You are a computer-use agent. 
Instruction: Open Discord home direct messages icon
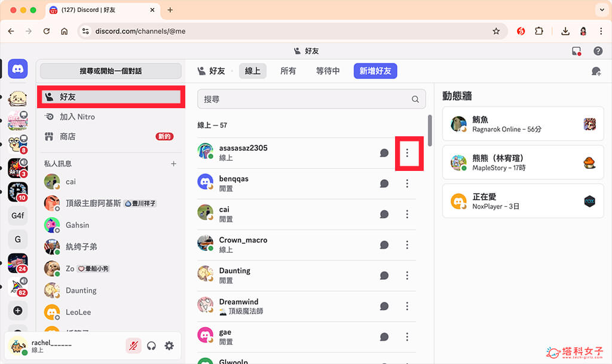17,69
